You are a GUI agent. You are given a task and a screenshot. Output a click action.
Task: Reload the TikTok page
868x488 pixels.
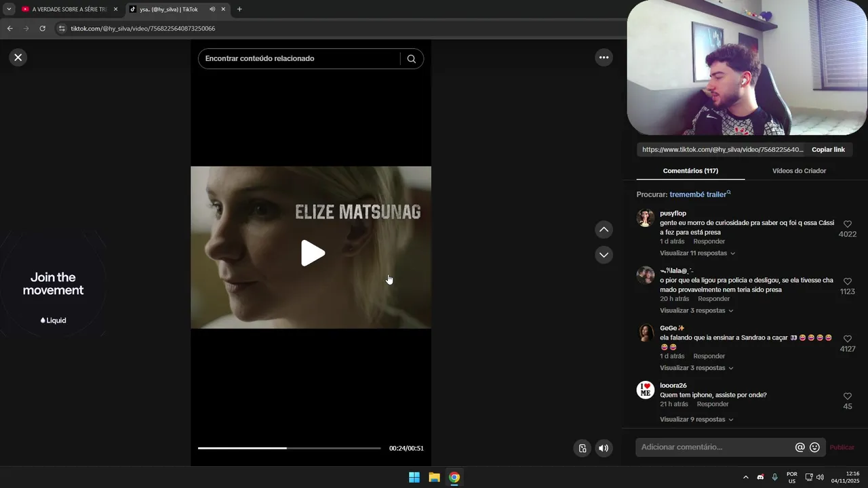[42, 28]
